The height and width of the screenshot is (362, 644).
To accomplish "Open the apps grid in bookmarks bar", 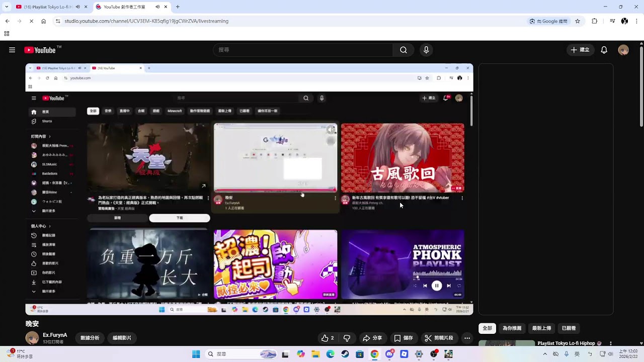I will click(7, 34).
